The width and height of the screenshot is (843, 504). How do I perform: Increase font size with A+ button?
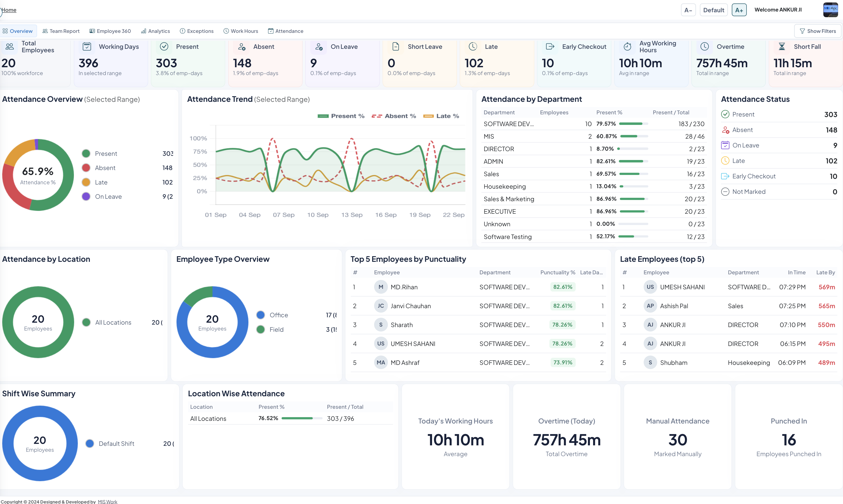[x=739, y=10]
